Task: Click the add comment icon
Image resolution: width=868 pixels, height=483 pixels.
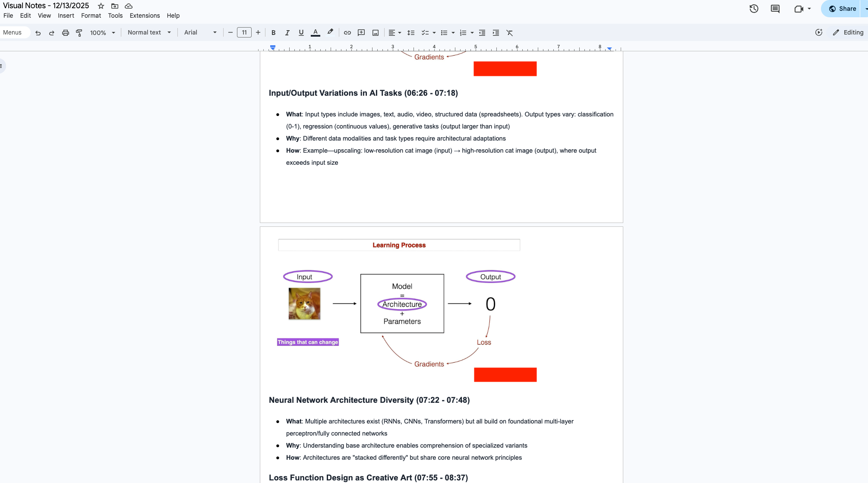Action: tap(361, 33)
